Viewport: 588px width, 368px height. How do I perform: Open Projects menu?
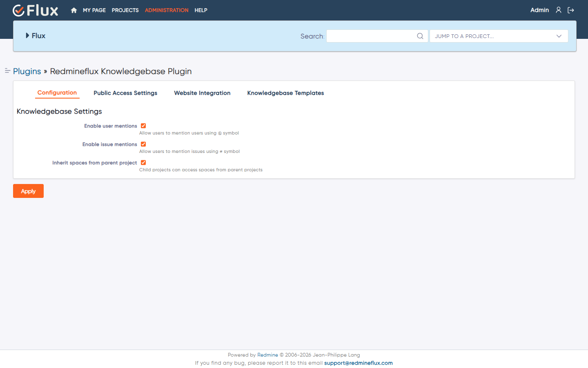[125, 10]
